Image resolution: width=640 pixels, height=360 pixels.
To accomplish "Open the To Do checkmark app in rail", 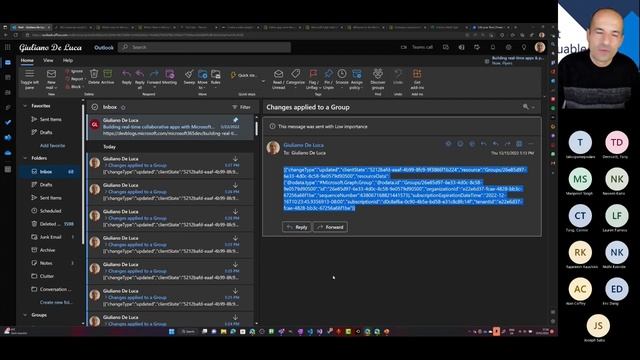I will [8, 122].
